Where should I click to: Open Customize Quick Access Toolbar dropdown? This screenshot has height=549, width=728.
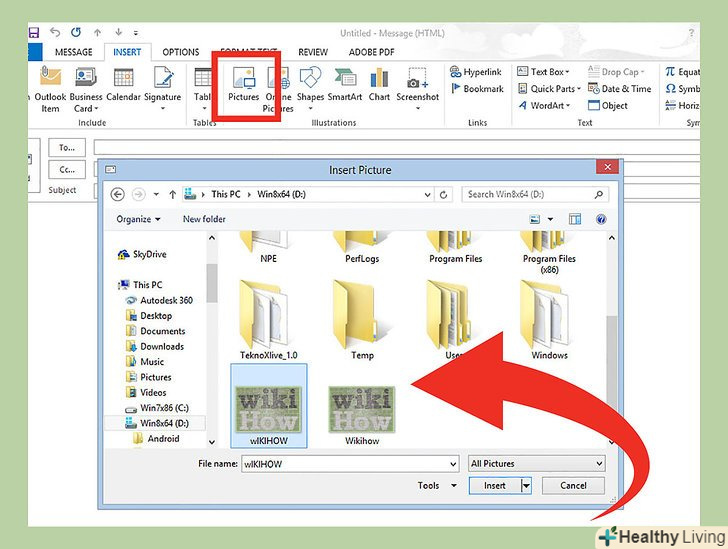point(136,33)
